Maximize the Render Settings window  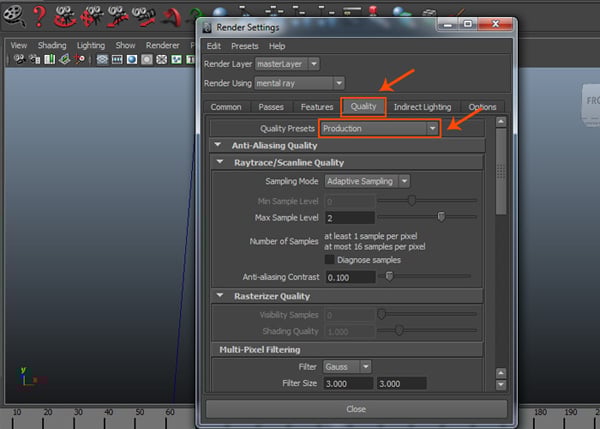click(468, 24)
